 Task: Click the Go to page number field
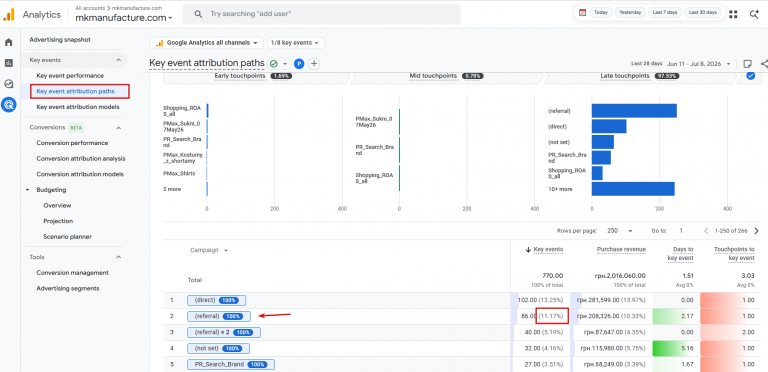click(x=681, y=231)
